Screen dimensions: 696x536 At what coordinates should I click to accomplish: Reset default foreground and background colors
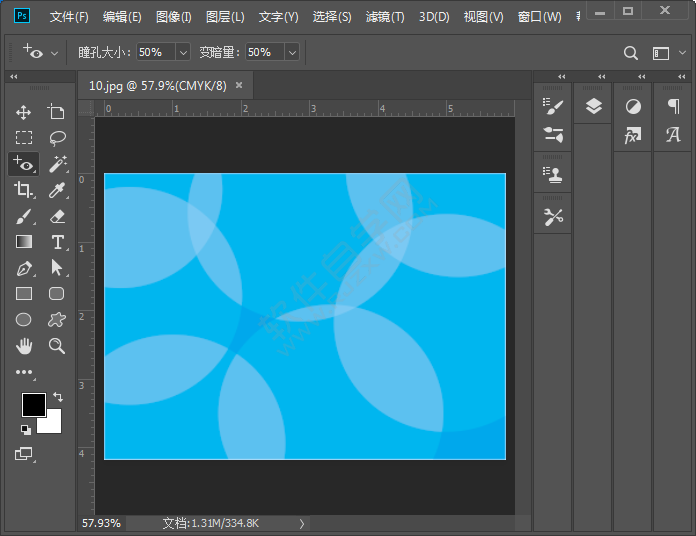[x=26, y=429]
